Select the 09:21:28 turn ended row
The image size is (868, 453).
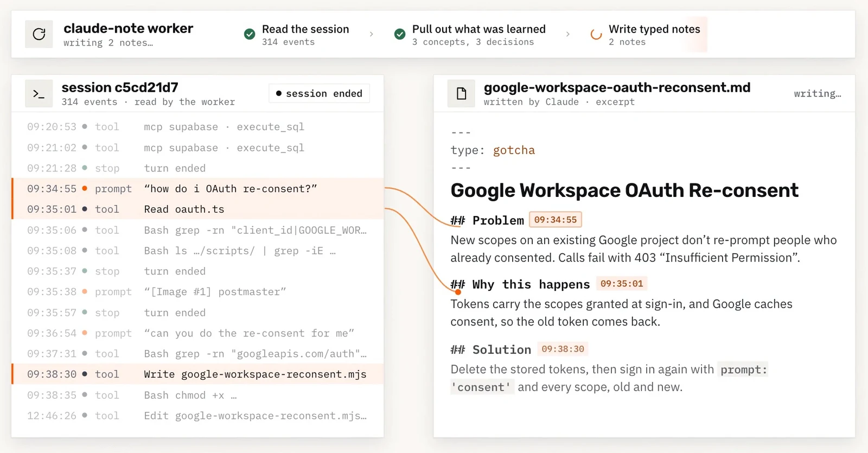pyautogui.click(x=197, y=168)
